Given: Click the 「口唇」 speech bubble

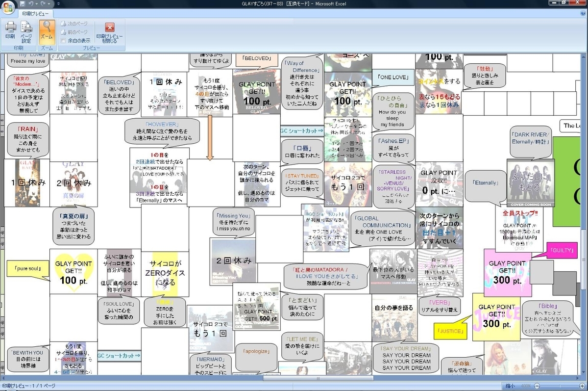Looking at the screenshot, I should click(302, 151).
